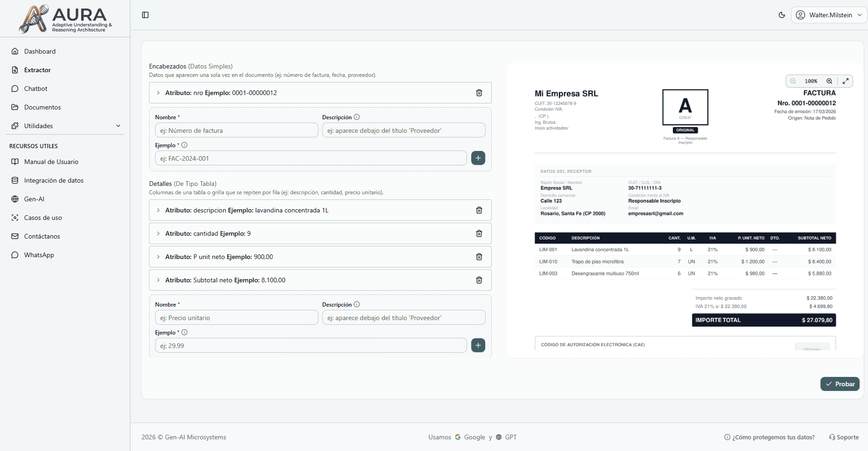The image size is (868, 451).
Task: Expand invoice preview to fullscreen
Action: coord(846,81)
